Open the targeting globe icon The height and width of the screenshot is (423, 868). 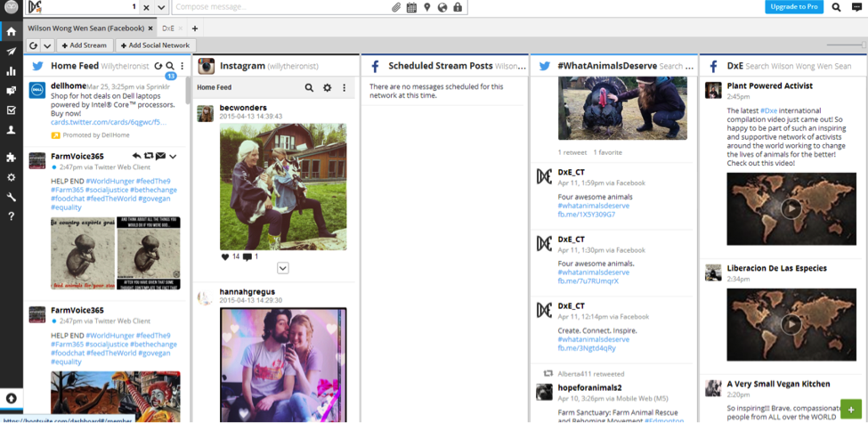click(x=442, y=7)
